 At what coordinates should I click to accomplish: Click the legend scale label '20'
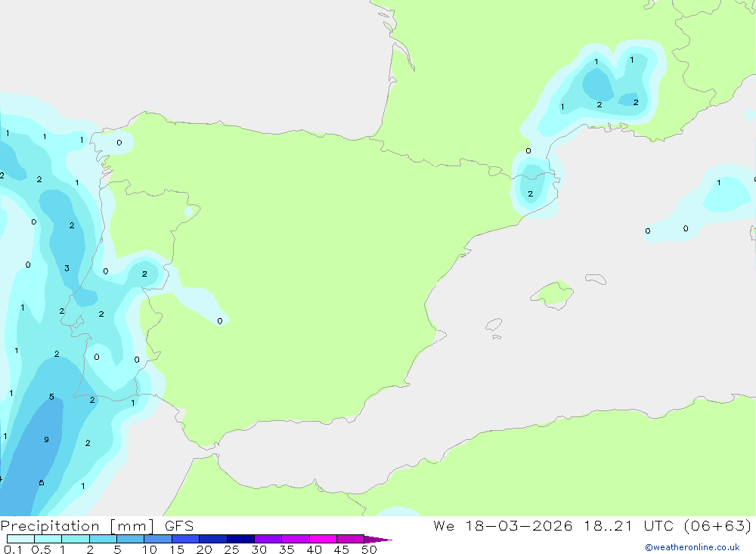pyautogui.click(x=204, y=549)
